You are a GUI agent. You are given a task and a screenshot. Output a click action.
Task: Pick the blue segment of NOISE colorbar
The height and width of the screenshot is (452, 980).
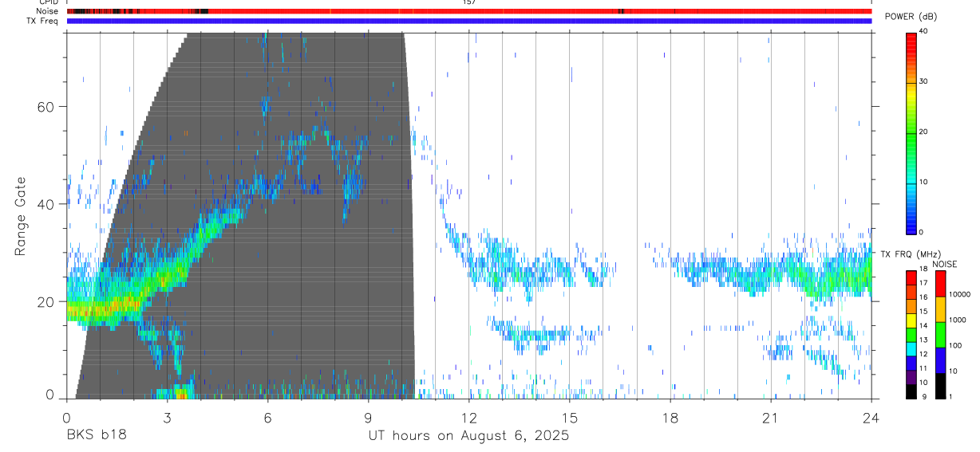[x=940, y=360]
